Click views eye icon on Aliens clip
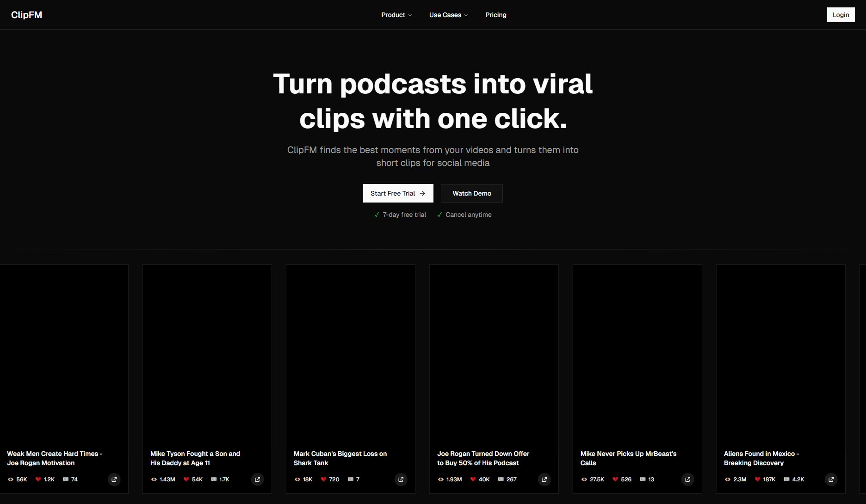This screenshot has height=504, width=866. coord(728,479)
